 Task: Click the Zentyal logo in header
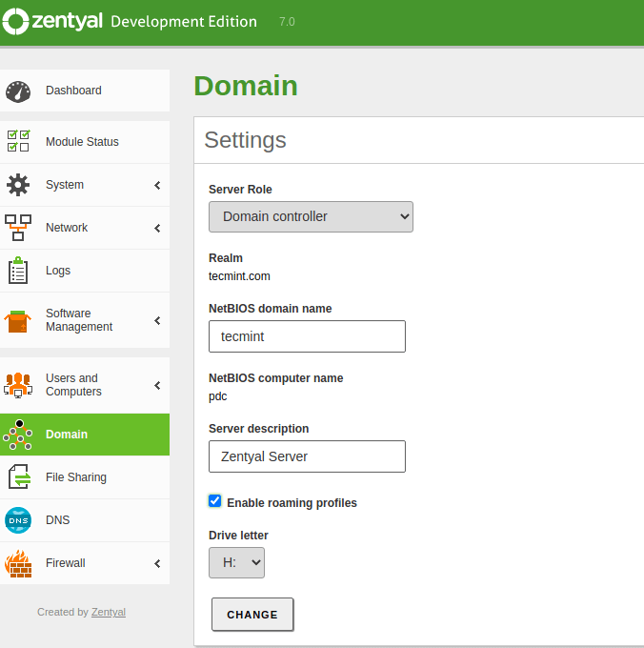coord(52,22)
